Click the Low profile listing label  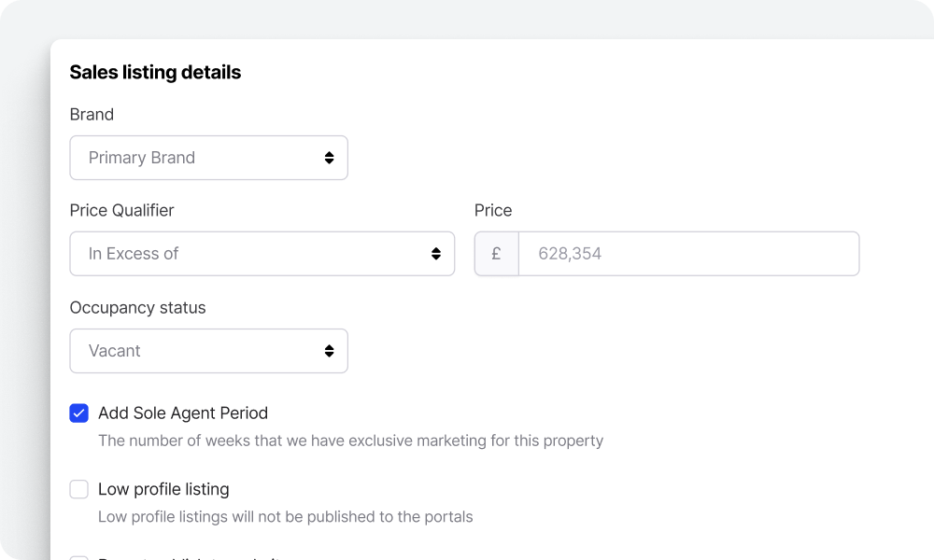coord(163,489)
